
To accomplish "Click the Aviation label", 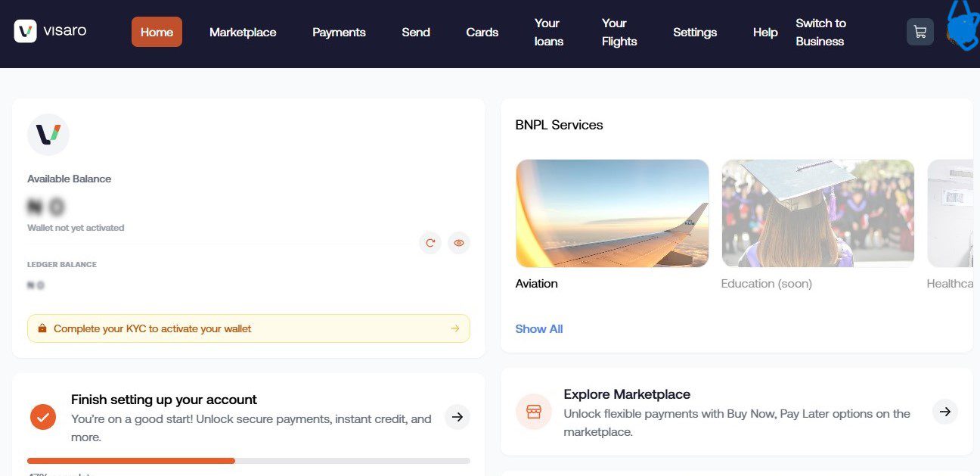I will pos(537,284).
